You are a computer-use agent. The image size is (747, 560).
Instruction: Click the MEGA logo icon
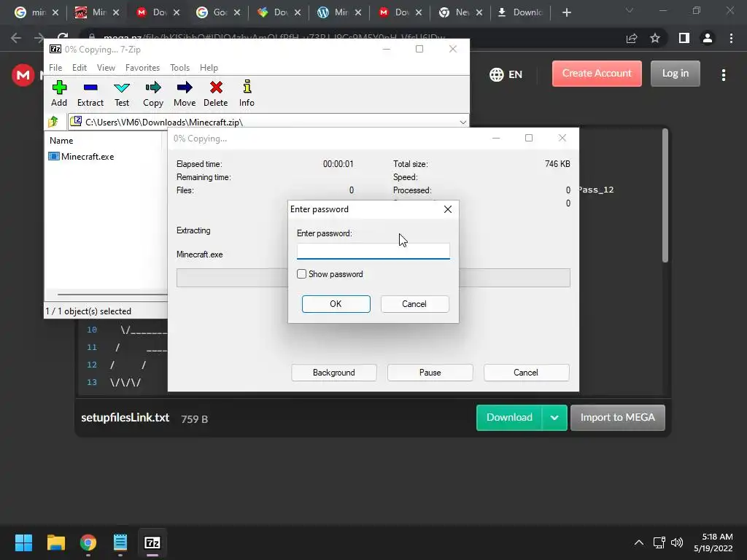(23, 75)
